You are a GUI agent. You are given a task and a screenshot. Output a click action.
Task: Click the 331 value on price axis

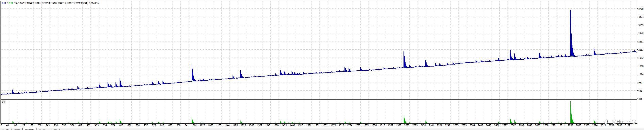click(x=640, y=99)
